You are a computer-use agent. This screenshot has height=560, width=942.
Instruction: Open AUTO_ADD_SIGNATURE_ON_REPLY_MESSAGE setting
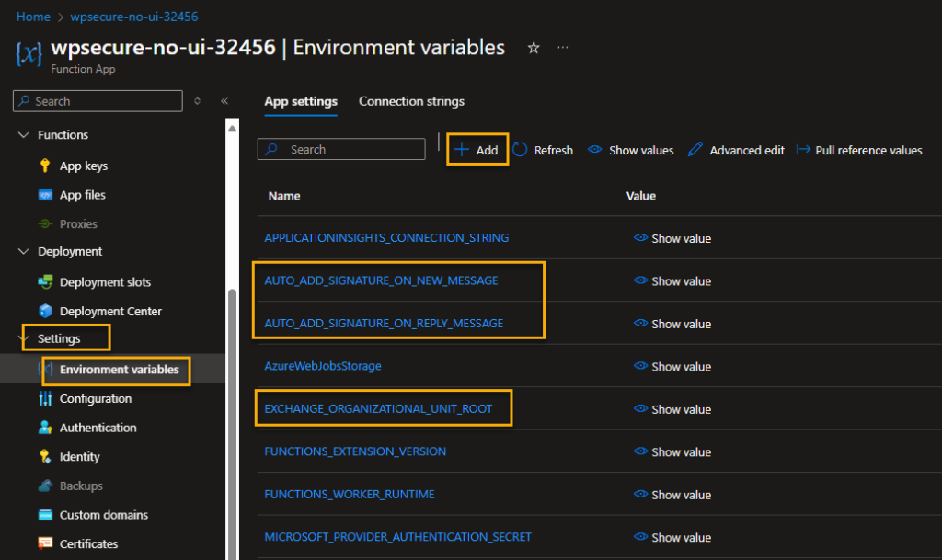384,323
